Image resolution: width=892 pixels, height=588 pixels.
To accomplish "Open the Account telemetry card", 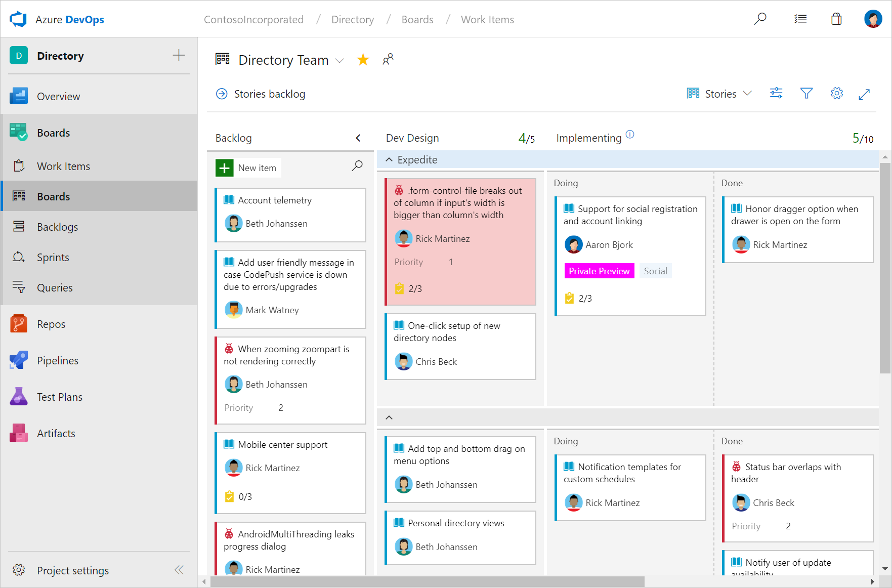I will click(275, 200).
